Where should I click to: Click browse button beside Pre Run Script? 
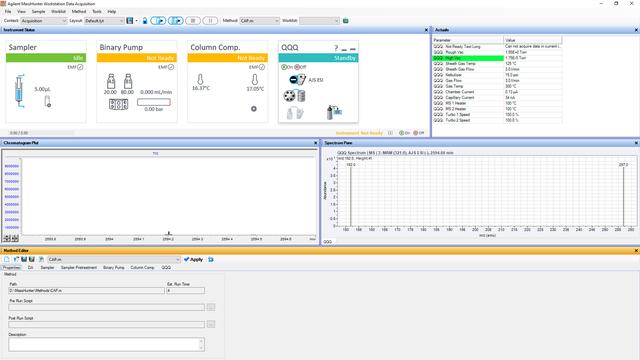211,307
